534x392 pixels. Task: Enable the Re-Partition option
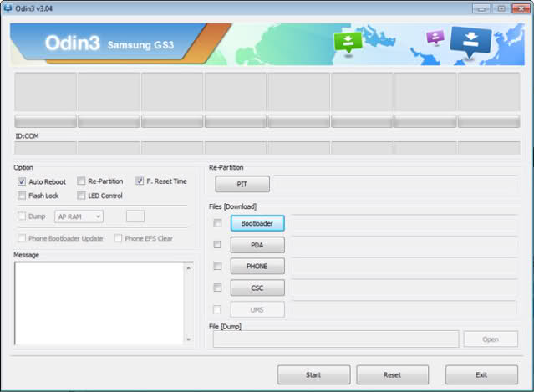pyautogui.click(x=81, y=181)
